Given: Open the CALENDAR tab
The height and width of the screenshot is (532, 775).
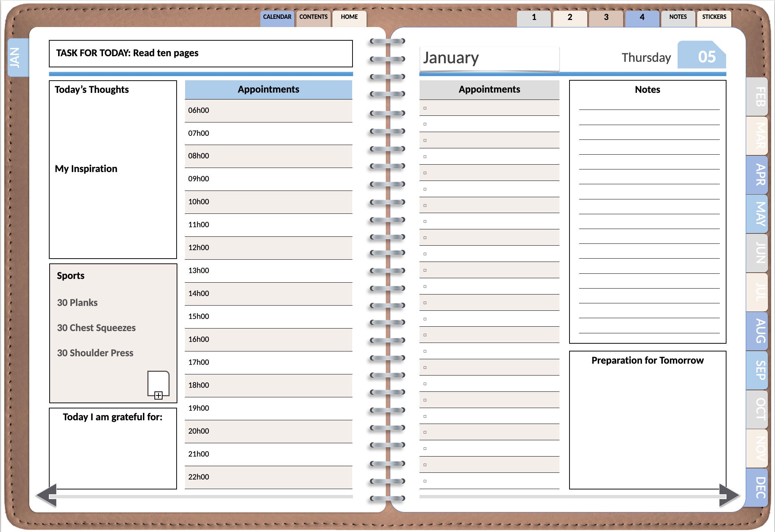Looking at the screenshot, I should coord(277,17).
